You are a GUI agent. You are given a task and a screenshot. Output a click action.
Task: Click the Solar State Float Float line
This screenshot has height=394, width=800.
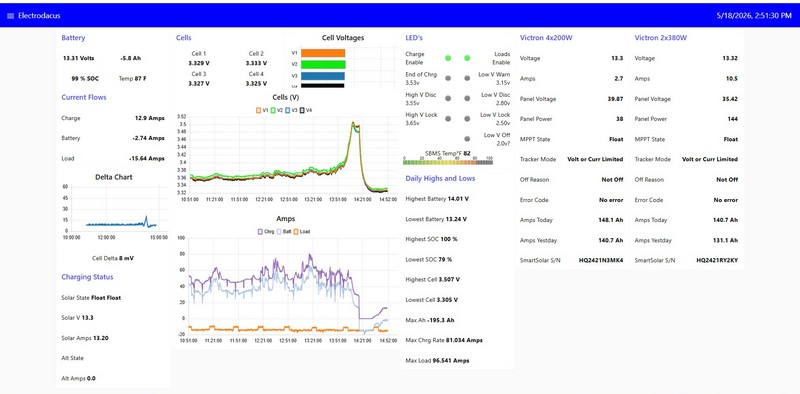click(91, 298)
